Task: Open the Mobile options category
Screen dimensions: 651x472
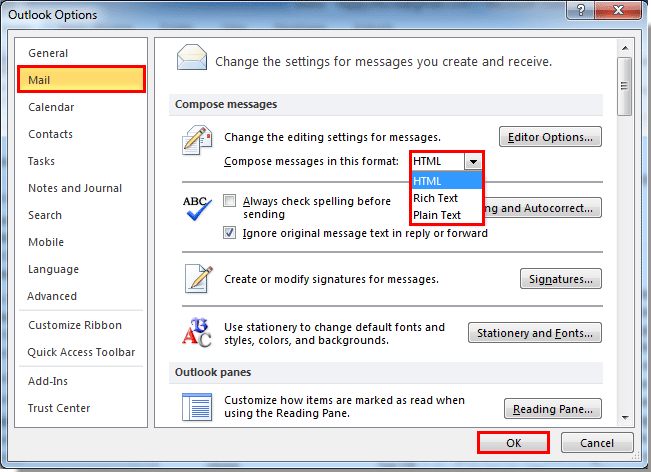Action: click(x=81, y=242)
